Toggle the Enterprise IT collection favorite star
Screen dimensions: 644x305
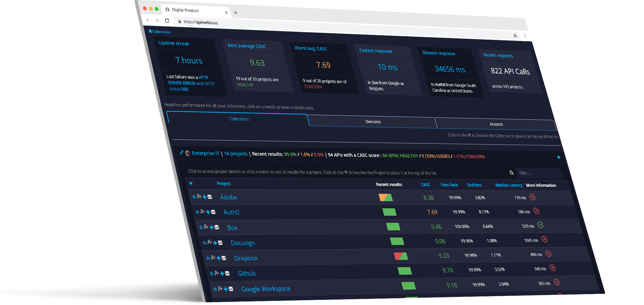coord(559,157)
